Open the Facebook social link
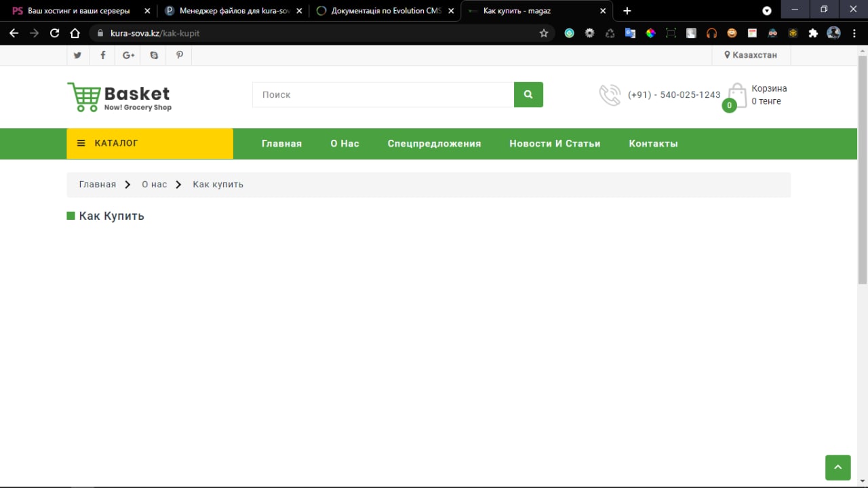 103,55
